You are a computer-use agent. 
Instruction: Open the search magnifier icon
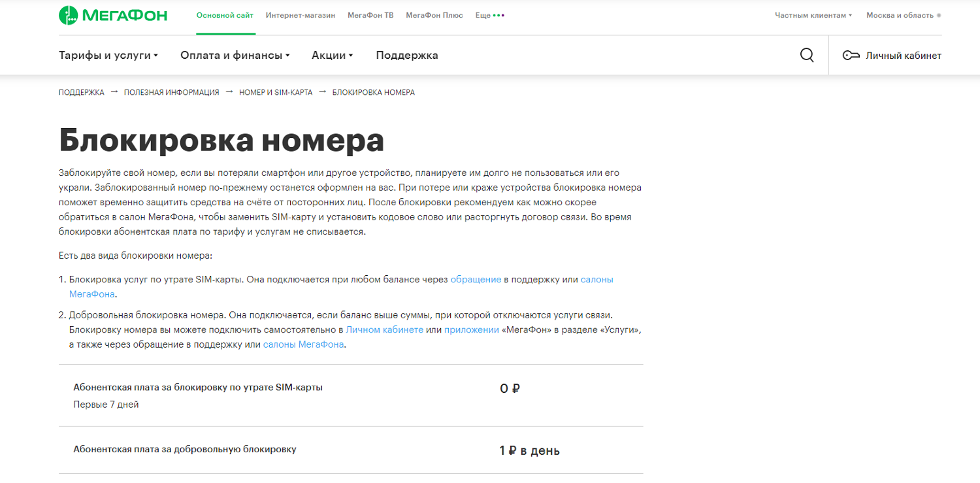(807, 56)
